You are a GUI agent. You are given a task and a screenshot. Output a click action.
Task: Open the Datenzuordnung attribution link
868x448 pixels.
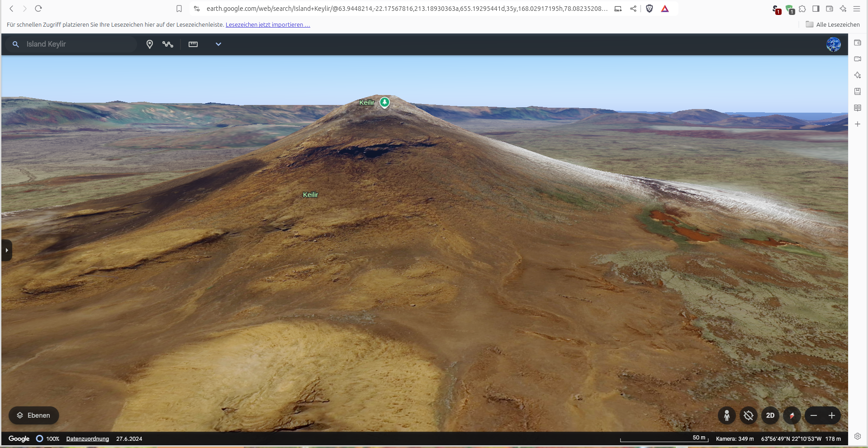click(88, 439)
